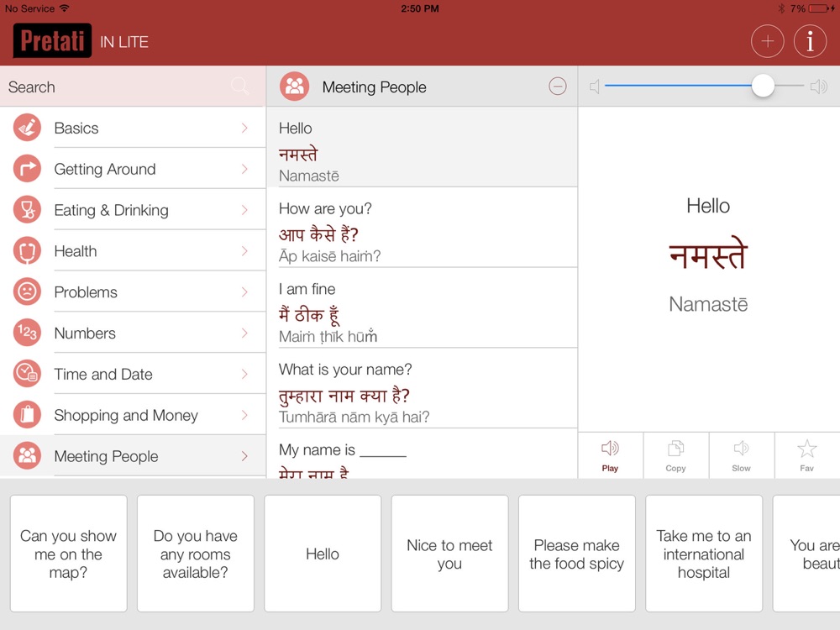The image size is (840, 630).
Task: Select the Hello phrase row in list
Action: pos(423,147)
